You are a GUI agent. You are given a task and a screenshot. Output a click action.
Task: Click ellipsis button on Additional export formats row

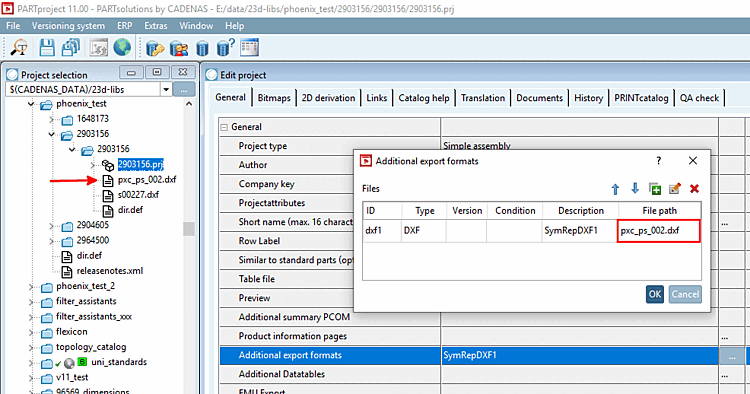click(732, 356)
